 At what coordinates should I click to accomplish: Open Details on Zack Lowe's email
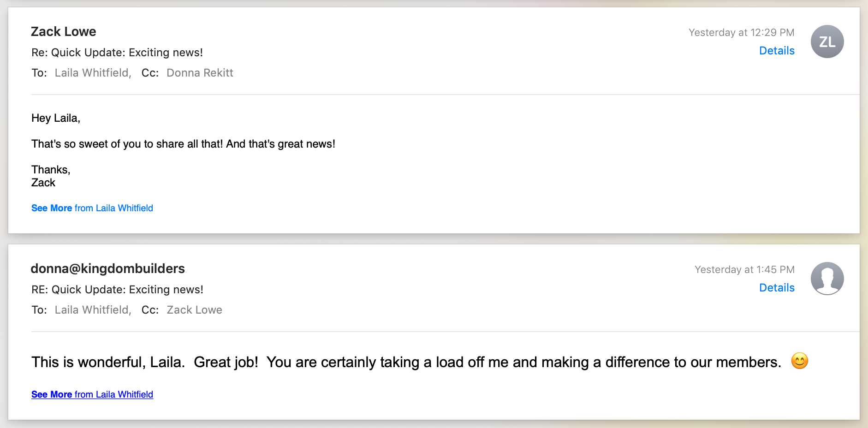(x=777, y=51)
